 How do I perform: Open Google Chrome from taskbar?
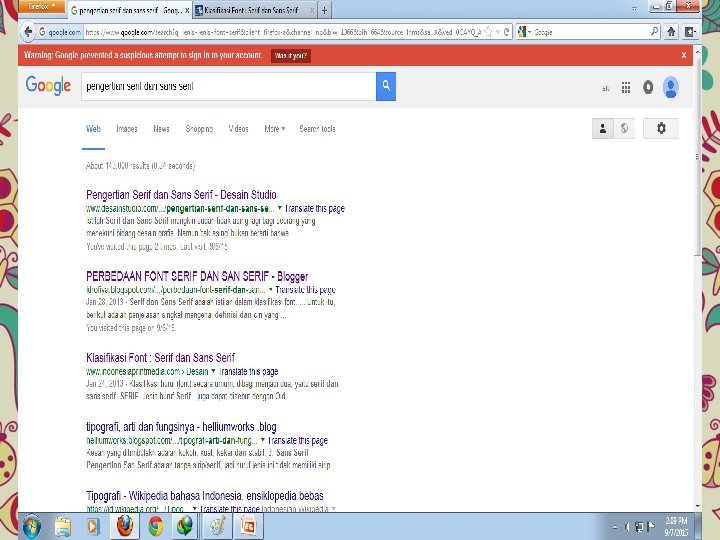[156, 526]
